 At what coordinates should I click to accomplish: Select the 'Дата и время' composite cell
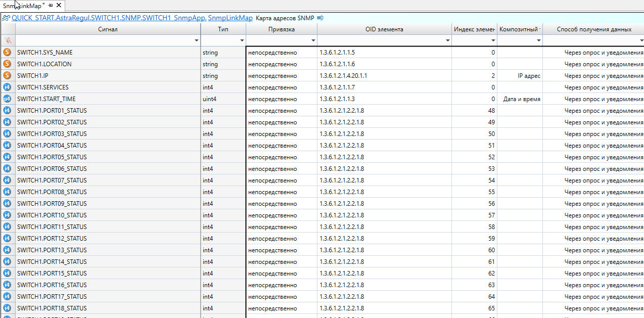521,99
